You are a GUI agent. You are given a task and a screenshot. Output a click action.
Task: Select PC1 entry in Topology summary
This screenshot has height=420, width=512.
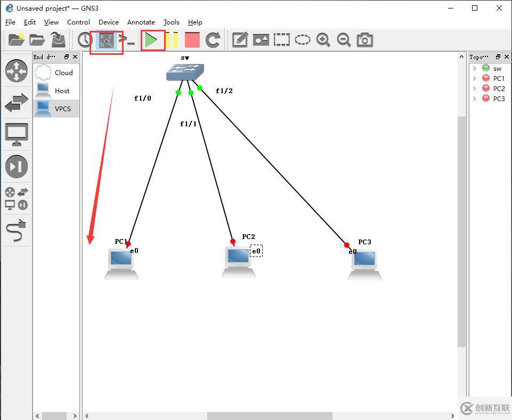[499, 78]
